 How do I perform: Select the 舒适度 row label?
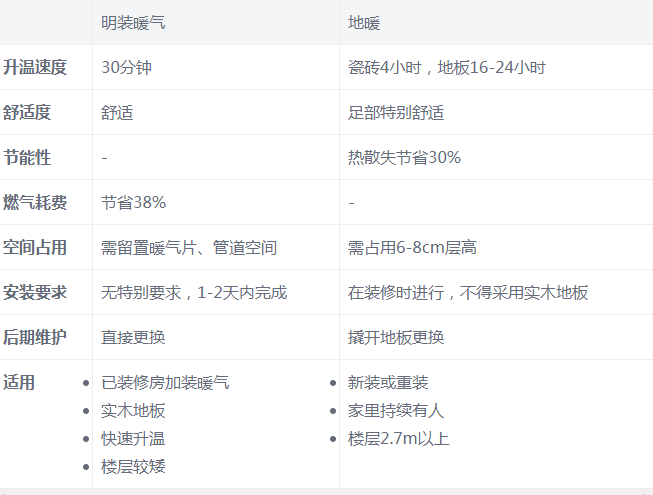click(28, 112)
